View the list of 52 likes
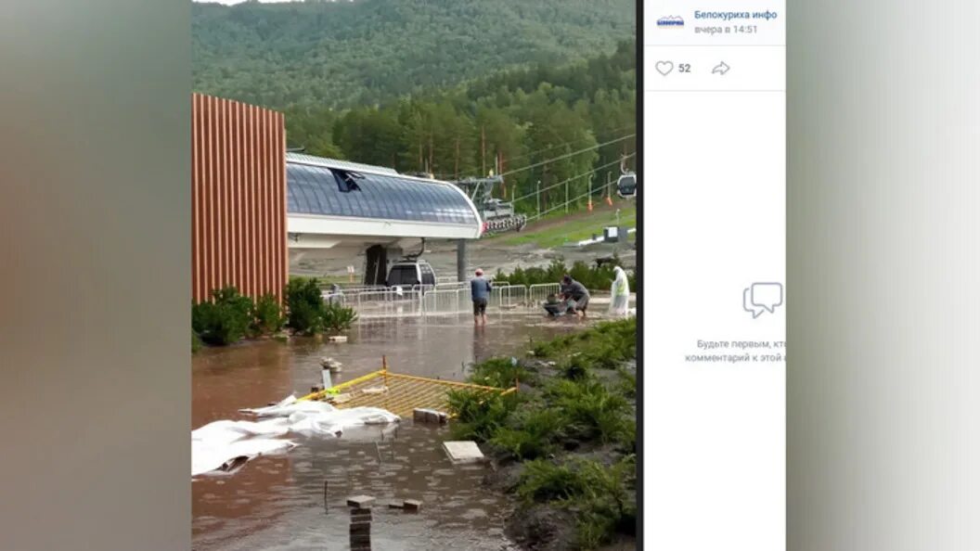 [684, 69]
